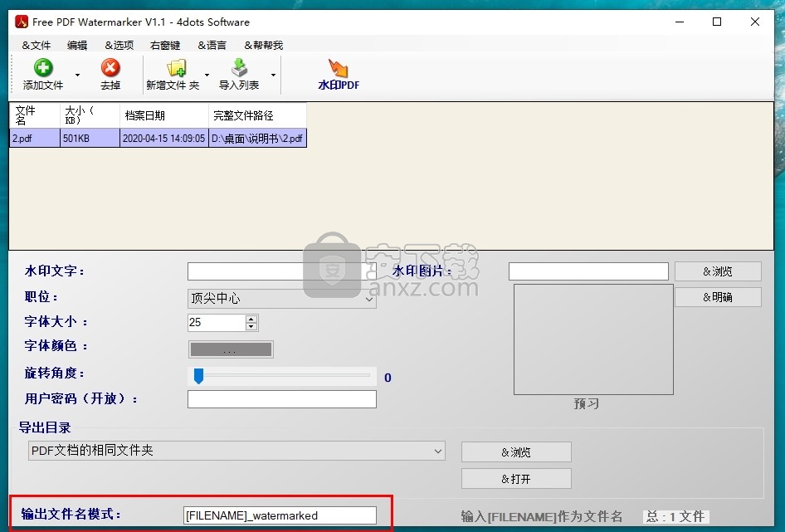The width and height of the screenshot is (785, 532).
Task: Open the 职位 position dropdown (顶尖中心)
Action: [282, 299]
